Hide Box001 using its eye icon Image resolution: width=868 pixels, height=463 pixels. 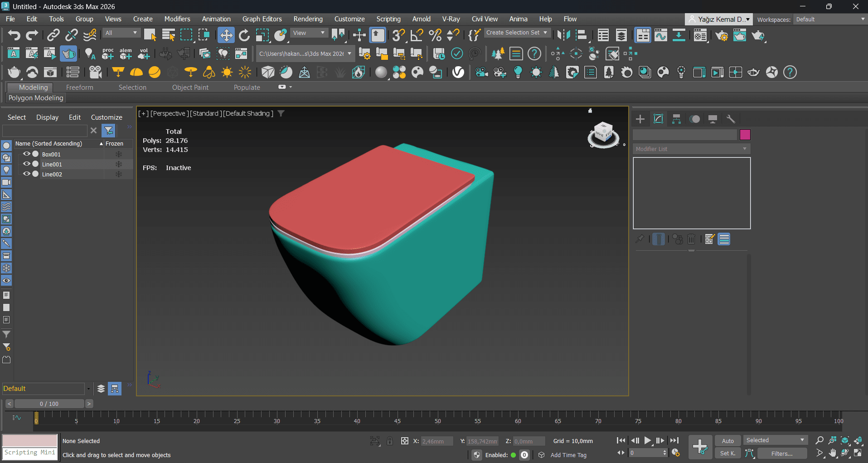tap(27, 154)
